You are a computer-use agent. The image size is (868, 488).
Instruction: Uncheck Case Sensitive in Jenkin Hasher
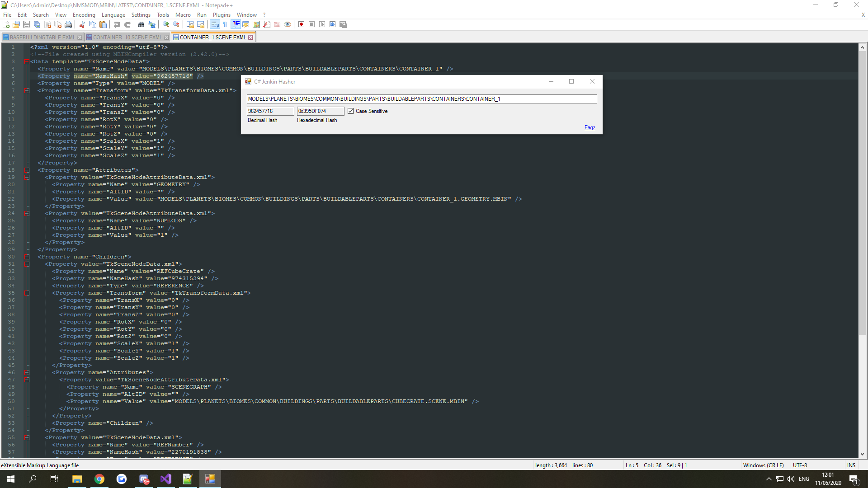click(350, 111)
